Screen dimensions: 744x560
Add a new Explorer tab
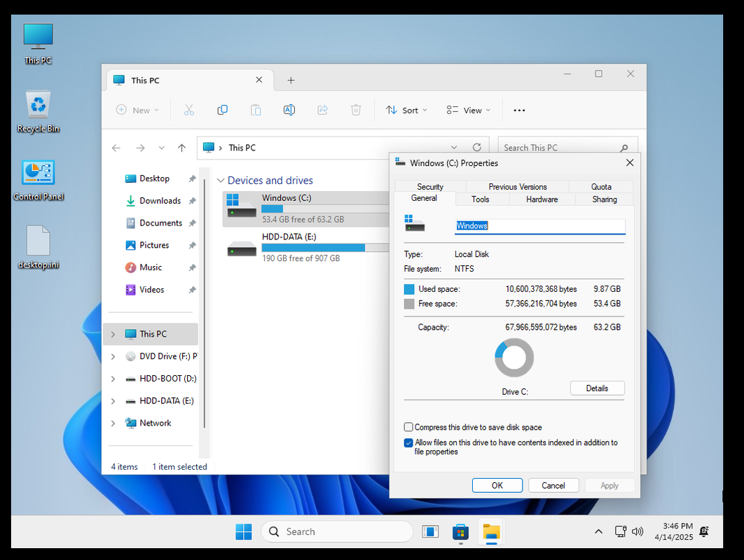click(291, 80)
